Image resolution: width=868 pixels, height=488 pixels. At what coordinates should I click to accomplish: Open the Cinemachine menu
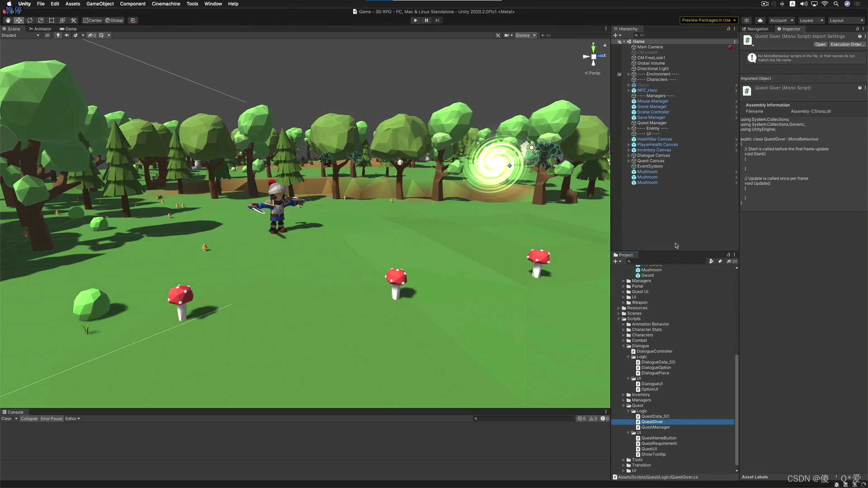coord(165,4)
